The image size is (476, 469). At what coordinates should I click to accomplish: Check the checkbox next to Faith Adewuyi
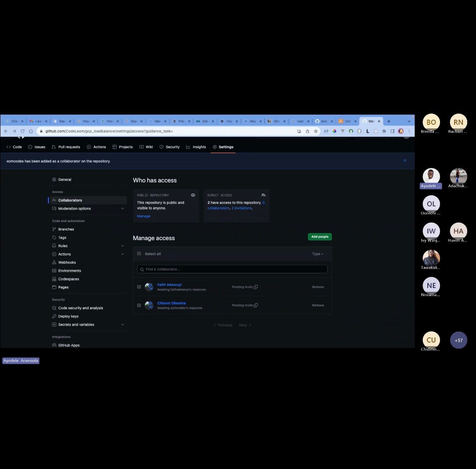(139, 286)
